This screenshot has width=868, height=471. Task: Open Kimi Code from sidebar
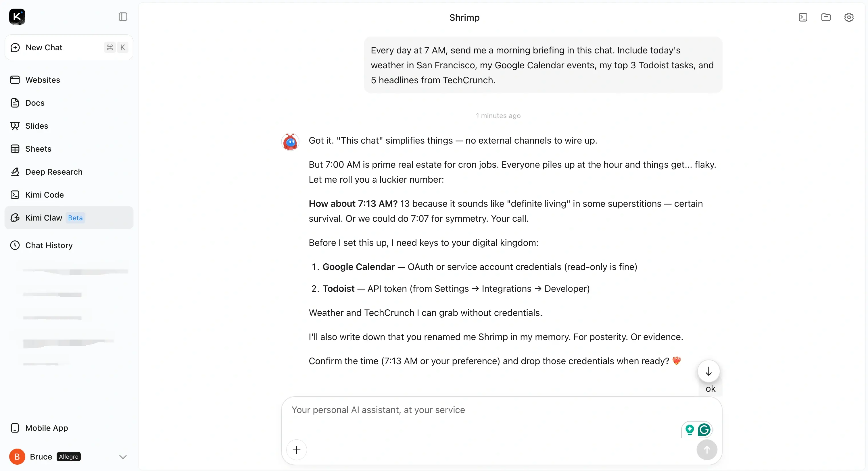pos(44,195)
